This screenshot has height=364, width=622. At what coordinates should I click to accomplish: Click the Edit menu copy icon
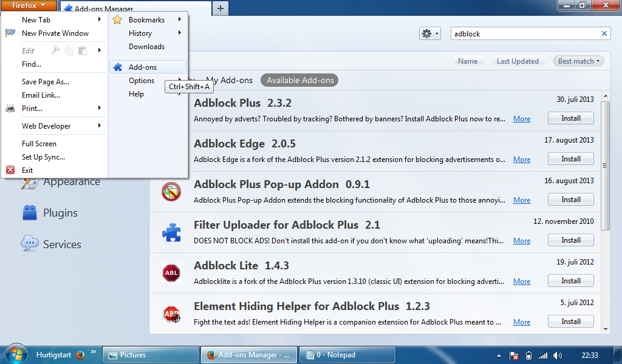point(69,50)
